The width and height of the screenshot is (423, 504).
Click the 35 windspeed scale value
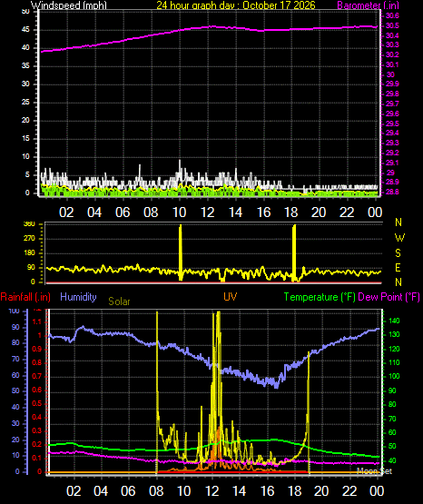(x=25, y=66)
